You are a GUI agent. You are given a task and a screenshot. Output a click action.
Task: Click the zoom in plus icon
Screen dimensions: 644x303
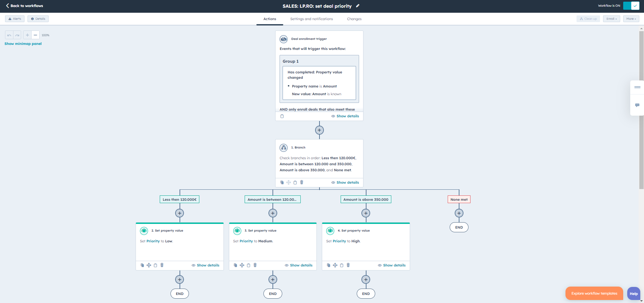(x=28, y=35)
